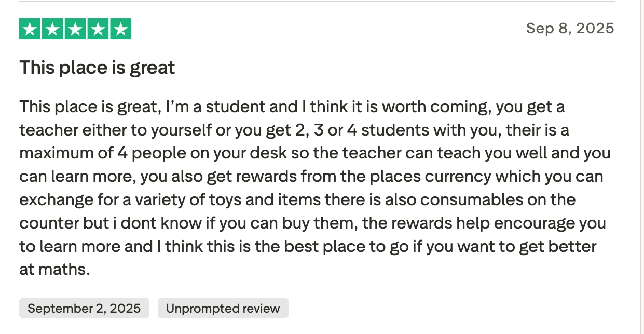
Task: Select the second star in the rating
Action: pyautogui.click(x=52, y=29)
